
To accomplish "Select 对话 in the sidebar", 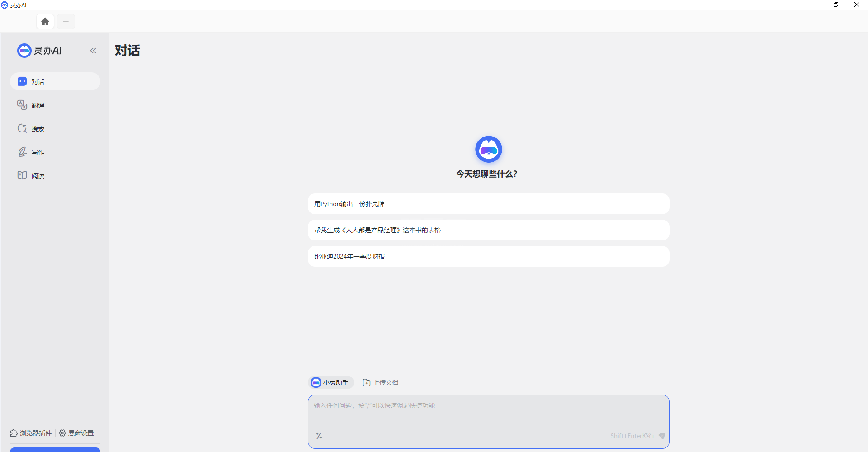I will [x=55, y=81].
